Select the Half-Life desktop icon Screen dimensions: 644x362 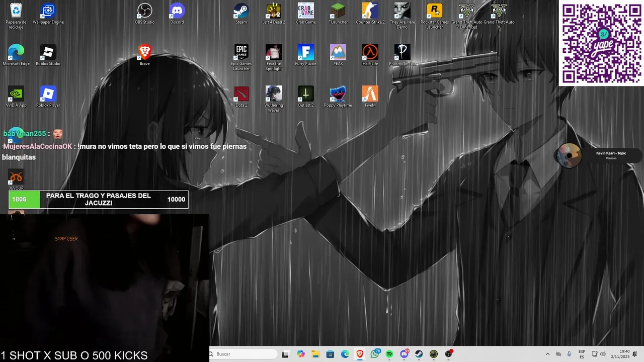(x=370, y=55)
